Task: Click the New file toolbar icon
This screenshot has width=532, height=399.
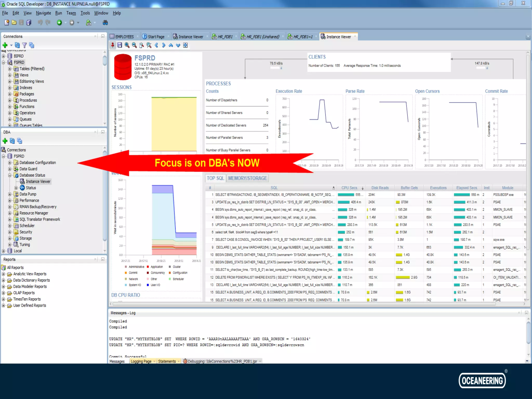Action: tap(6, 23)
